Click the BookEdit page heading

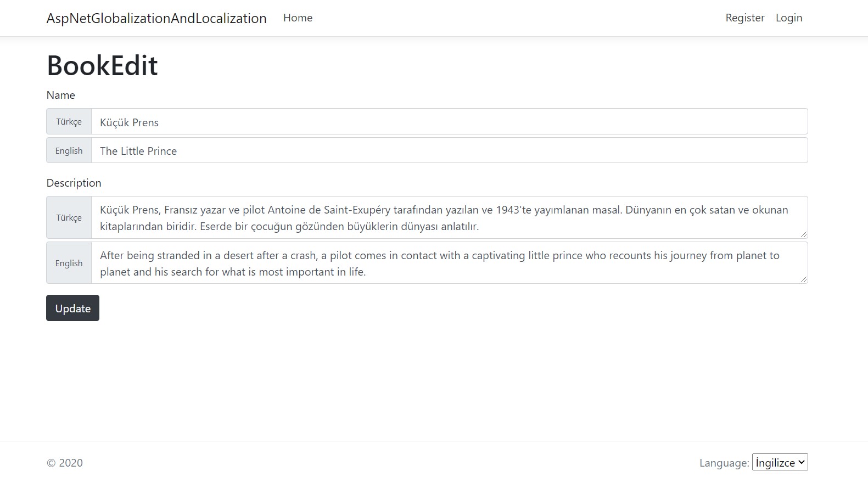click(102, 65)
